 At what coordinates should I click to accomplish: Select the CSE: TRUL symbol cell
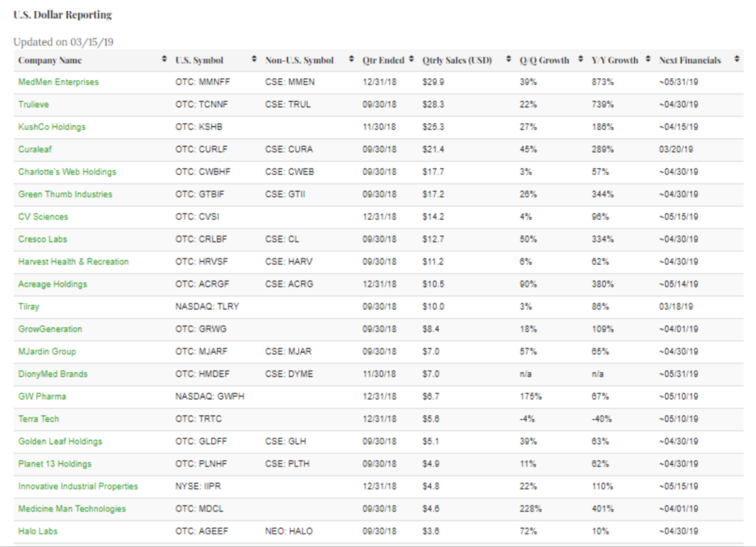[288, 105]
